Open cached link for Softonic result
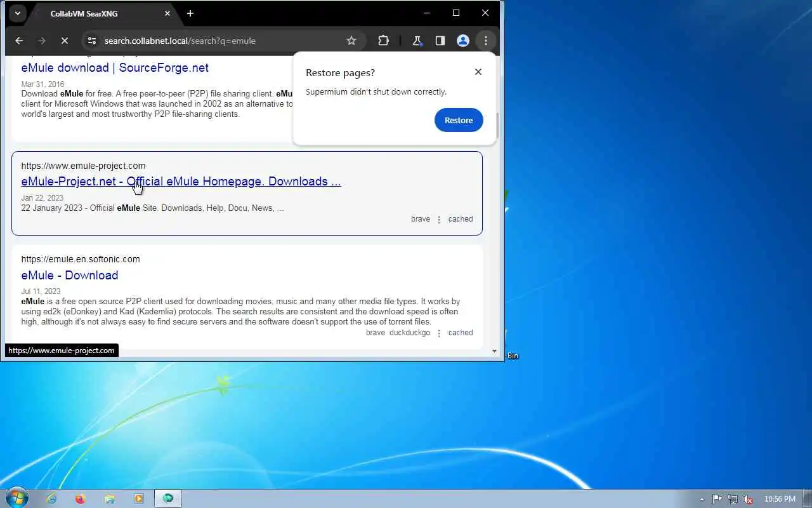The image size is (812, 508). coord(461,333)
